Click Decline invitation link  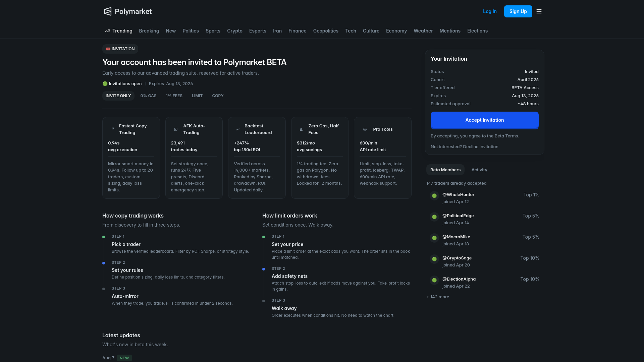click(481, 147)
